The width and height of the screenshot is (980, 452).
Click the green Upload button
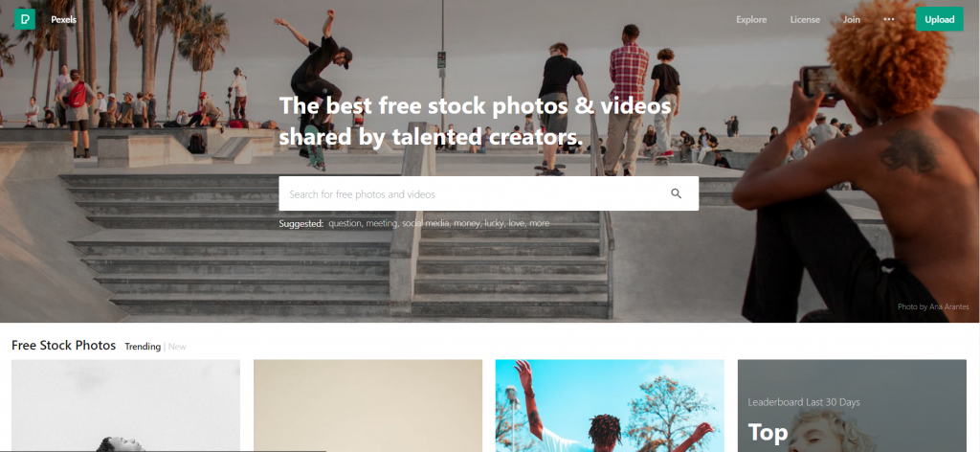coord(940,19)
